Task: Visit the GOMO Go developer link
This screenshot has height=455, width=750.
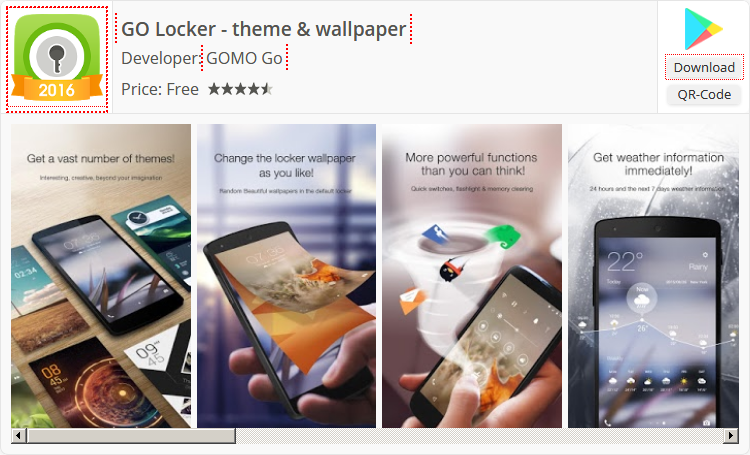Action: (x=244, y=58)
